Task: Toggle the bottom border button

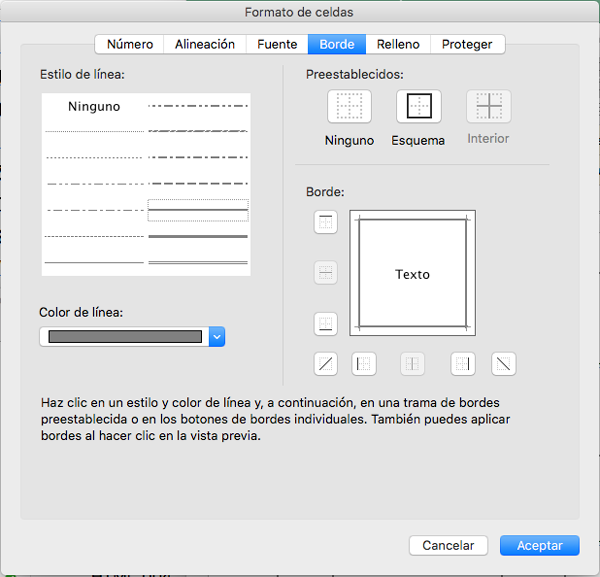Action: coord(326,324)
